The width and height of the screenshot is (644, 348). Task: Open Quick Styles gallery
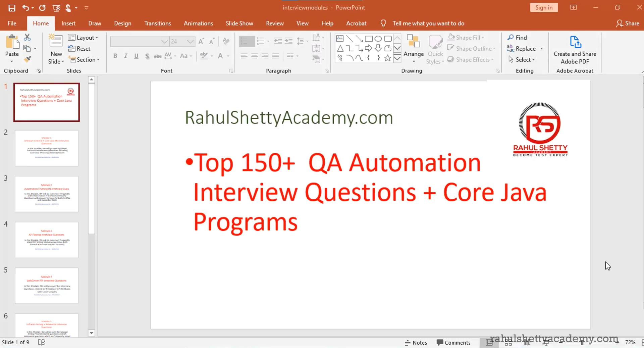pos(435,49)
